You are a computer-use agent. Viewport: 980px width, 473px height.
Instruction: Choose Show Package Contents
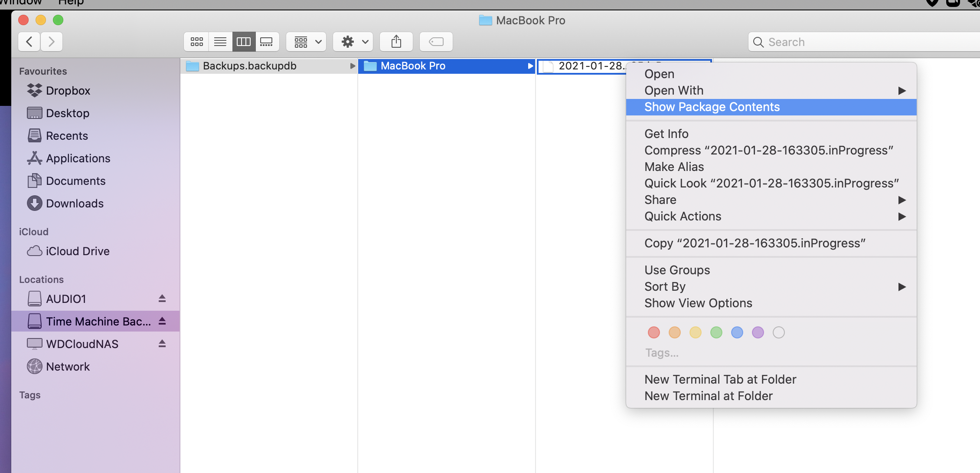point(712,107)
